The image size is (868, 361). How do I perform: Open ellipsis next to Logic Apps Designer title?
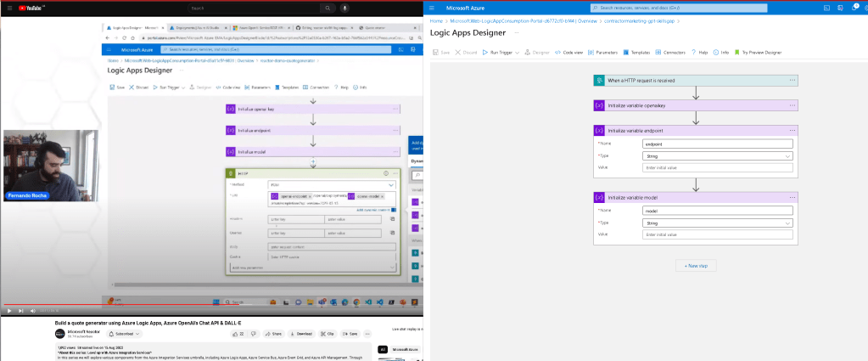(515, 33)
